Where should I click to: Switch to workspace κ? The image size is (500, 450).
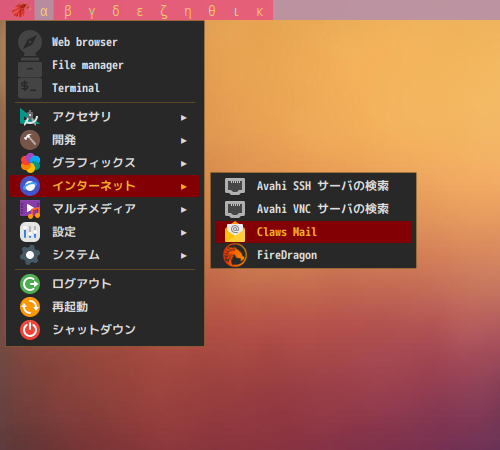click(x=260, y=11)
